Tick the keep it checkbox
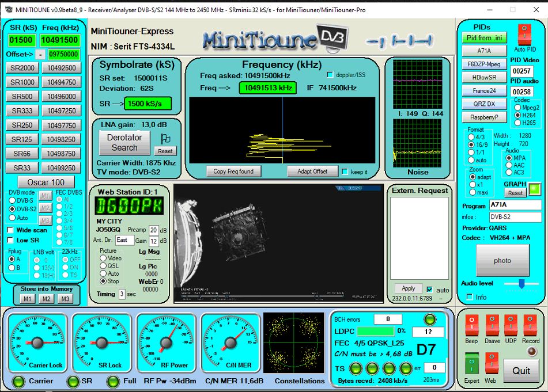548x392 pixels. pos(345,172)
